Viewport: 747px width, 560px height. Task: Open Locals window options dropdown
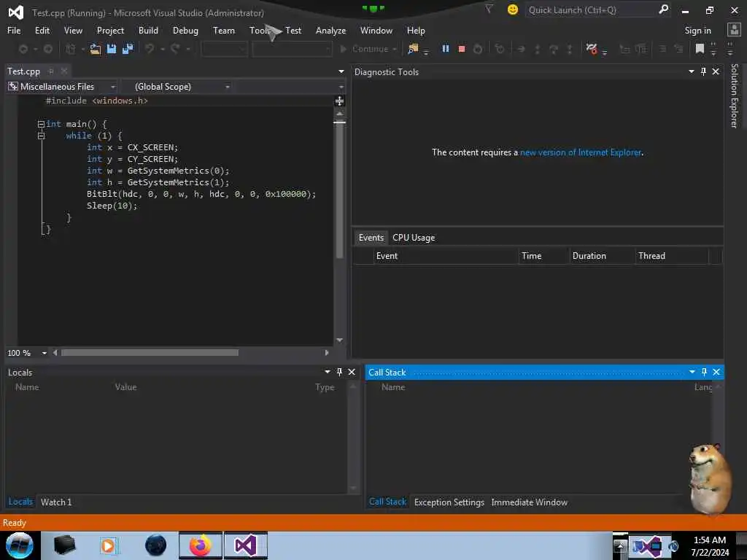(328, 372)
